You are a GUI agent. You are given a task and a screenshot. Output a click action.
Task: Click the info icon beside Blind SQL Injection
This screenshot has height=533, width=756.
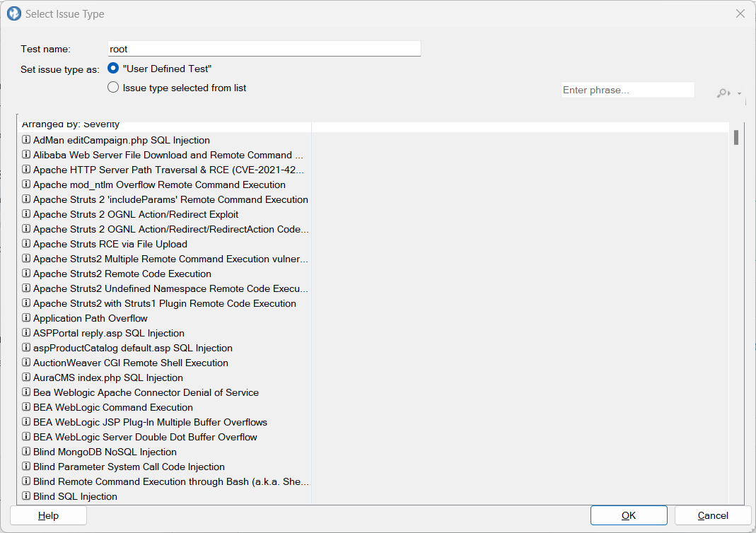26,496
